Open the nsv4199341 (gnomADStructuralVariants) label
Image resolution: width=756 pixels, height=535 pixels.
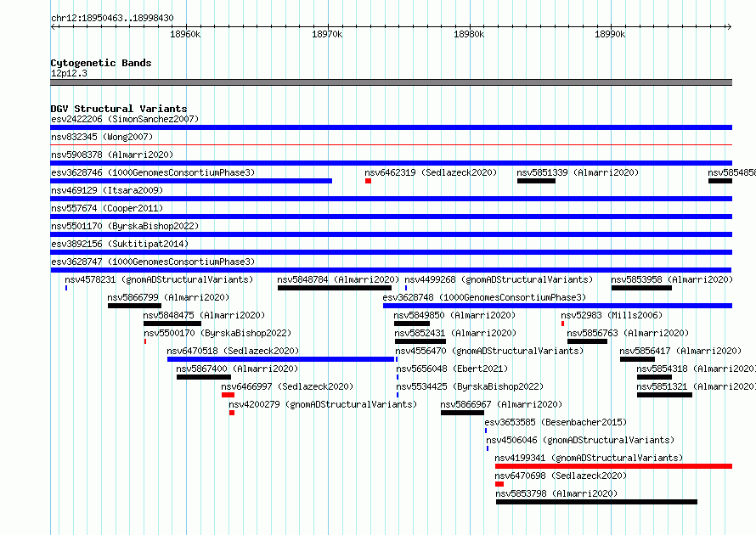(590, 458)
